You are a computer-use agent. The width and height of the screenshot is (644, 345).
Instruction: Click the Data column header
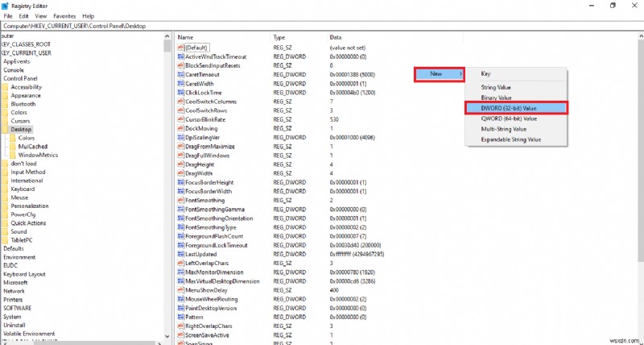[395, 37]
